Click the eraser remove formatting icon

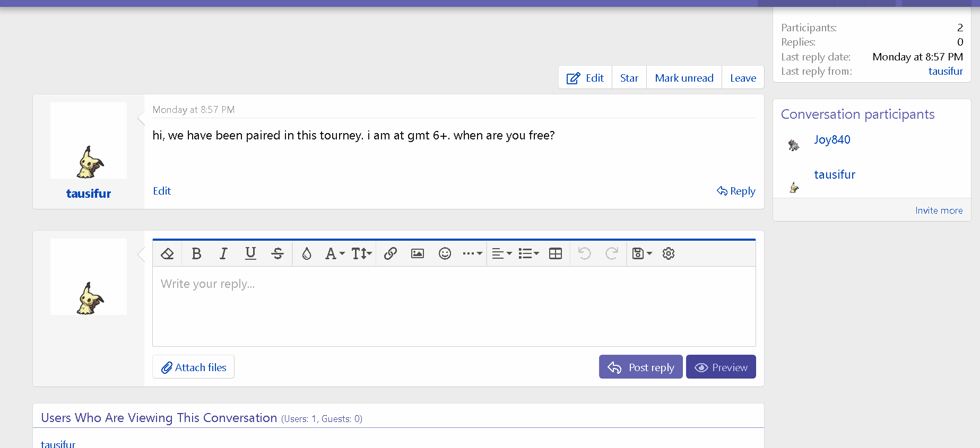pyautogui.click(x=167, y=253)
